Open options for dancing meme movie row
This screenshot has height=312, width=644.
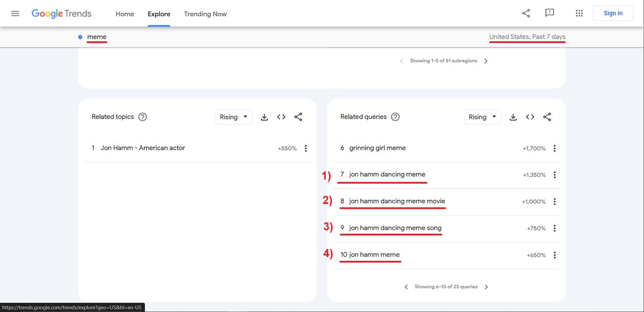(554, 202)
